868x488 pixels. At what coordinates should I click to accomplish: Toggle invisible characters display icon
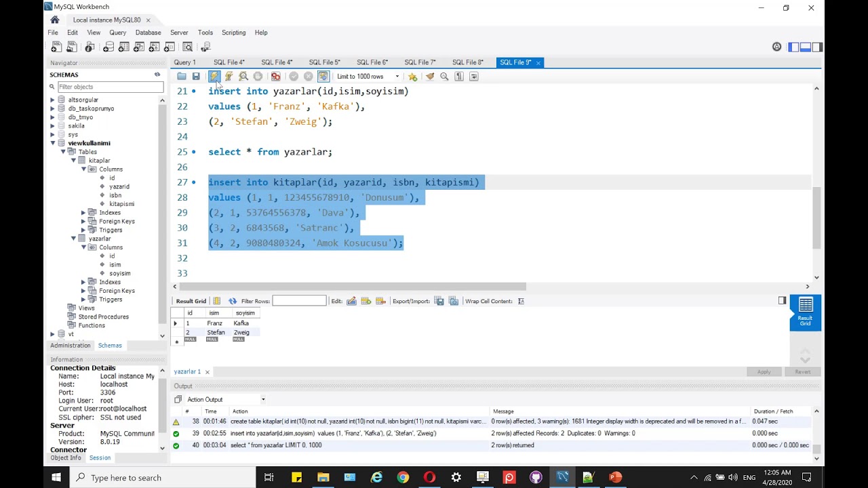click(x=459, y=77)
